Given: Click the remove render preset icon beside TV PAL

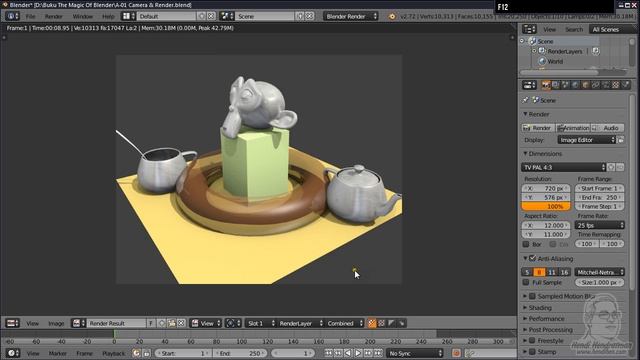Looking at the screenshot, I should click(620, 167).
